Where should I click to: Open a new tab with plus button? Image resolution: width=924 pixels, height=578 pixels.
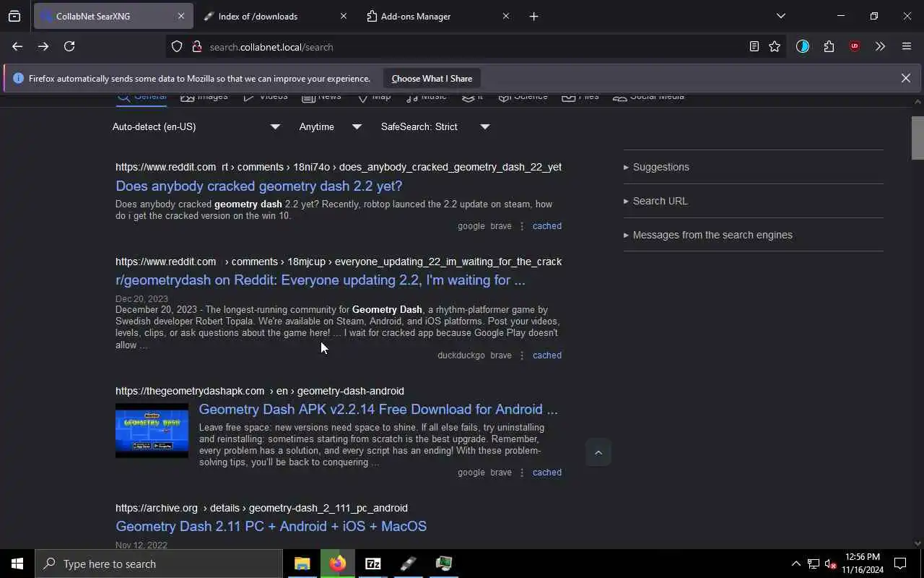pos(533,16)
